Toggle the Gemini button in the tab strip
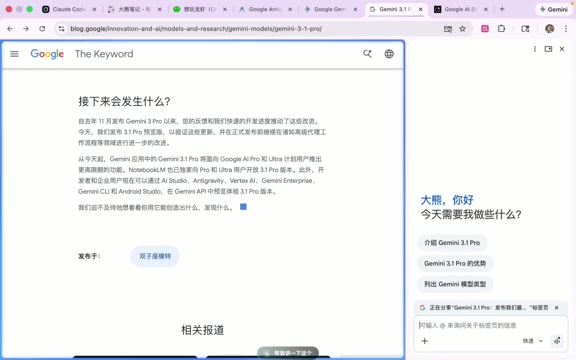This screenshot has height=360, width=576. tap(554, 9)
